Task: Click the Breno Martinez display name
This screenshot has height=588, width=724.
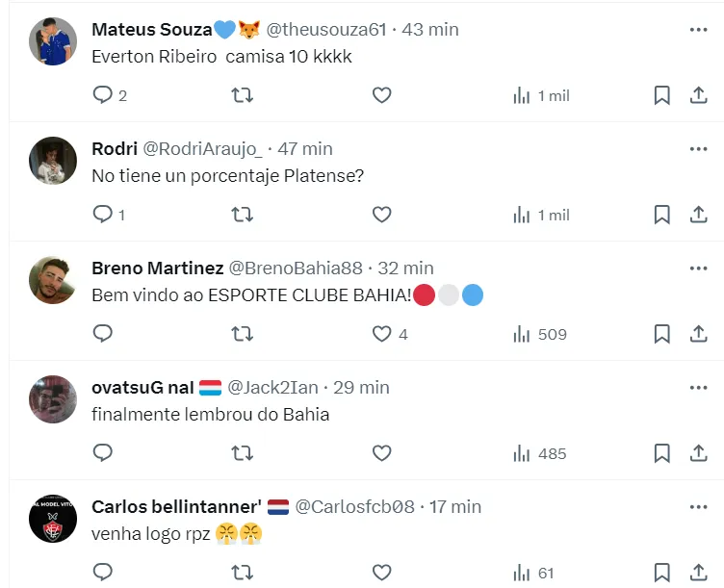Action: coord(156,268)
